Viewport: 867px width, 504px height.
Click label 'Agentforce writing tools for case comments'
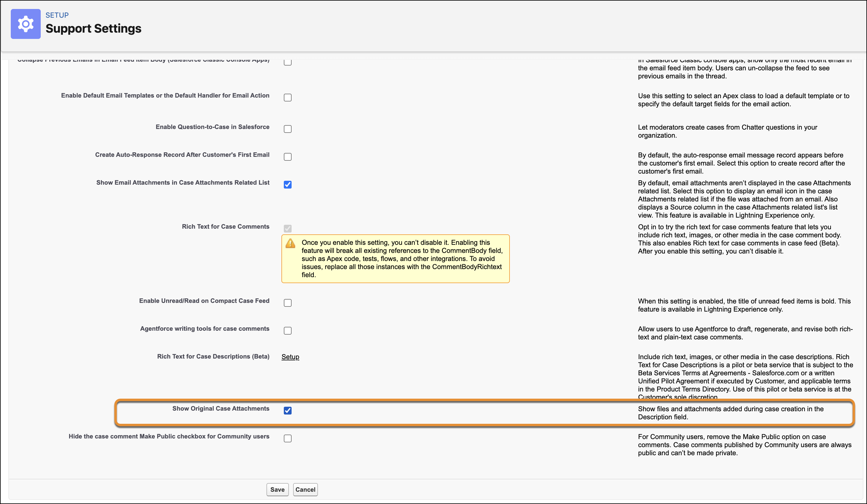[x=205, y=329]
